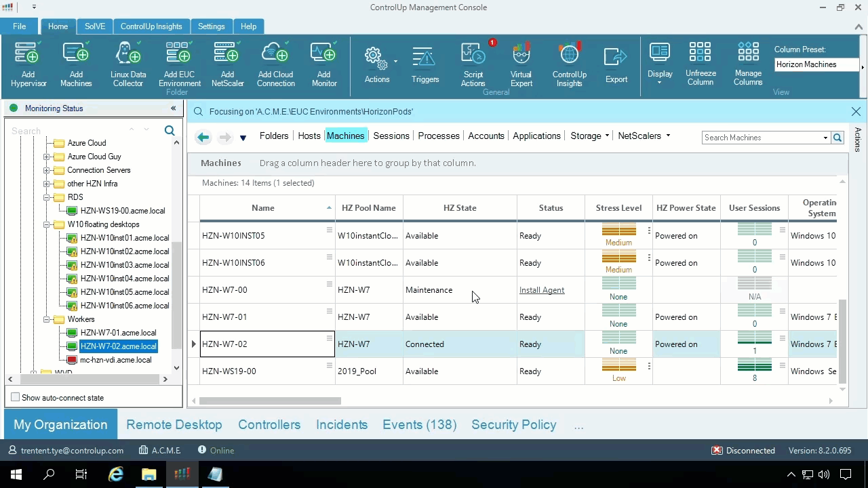Switch to the SolVE tab
This screenshot has width=868, height=488.
click(95, 26)
